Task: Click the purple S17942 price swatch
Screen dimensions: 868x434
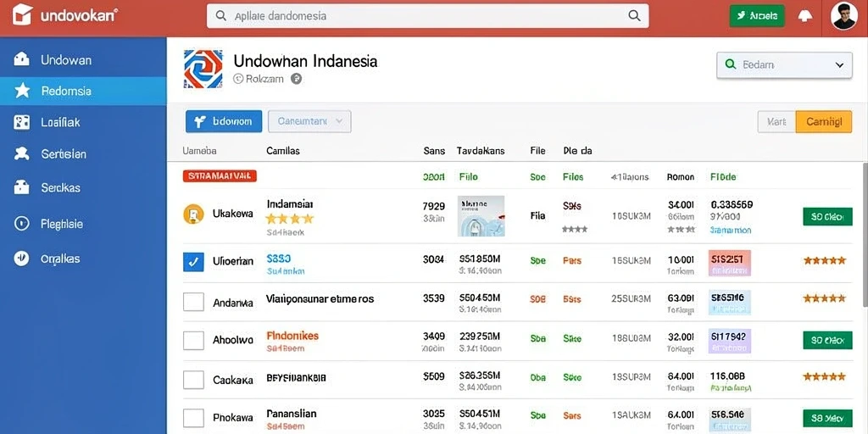Action: pyautogui.click(x=730, y=341)
